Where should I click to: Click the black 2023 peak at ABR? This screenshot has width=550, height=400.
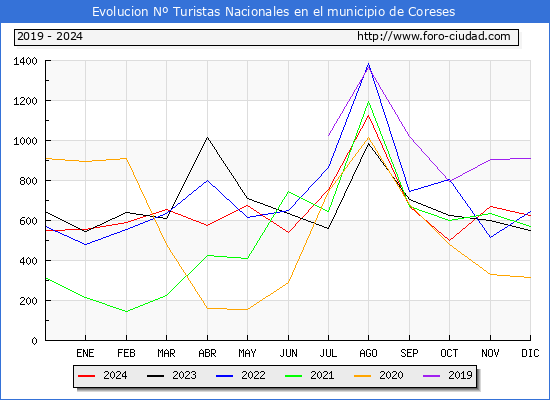207,138
